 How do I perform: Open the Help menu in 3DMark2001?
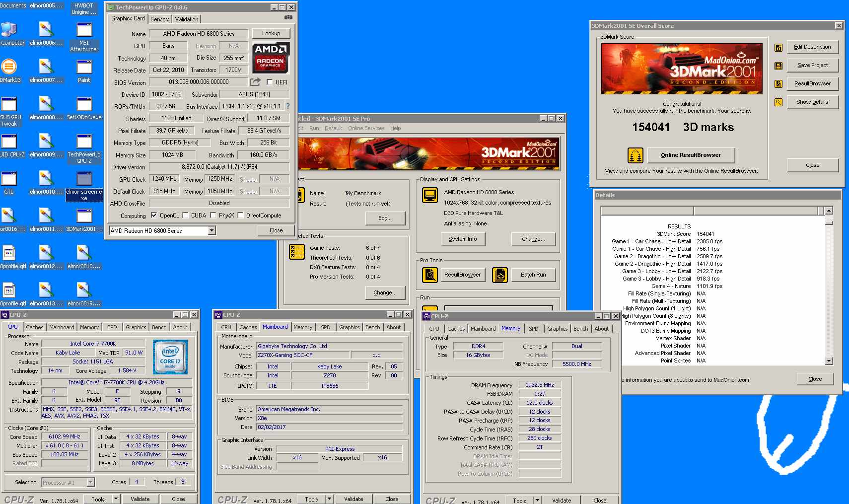tap(395, 128)
